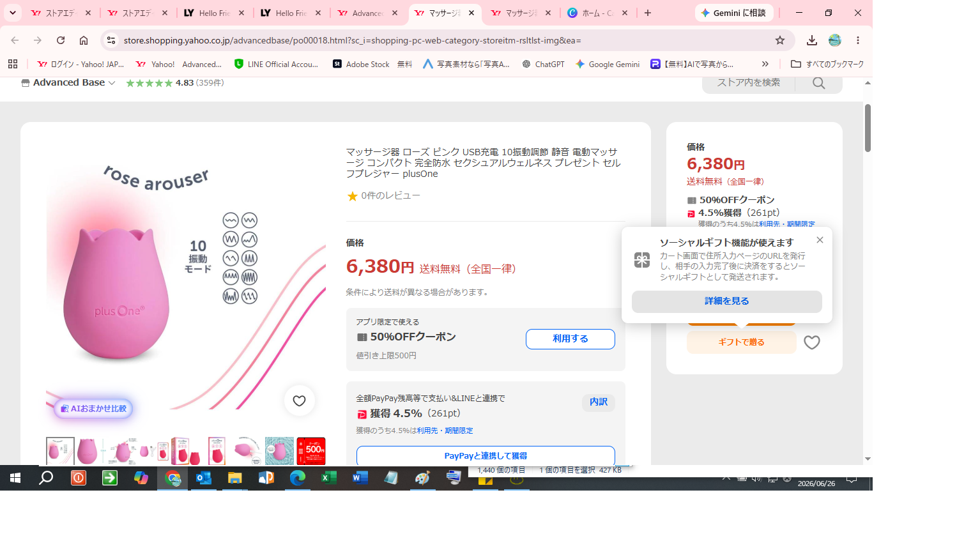Toggle favorite heart beside ギフトで贈る
This screenshot has height=534, width=980.
812,342
